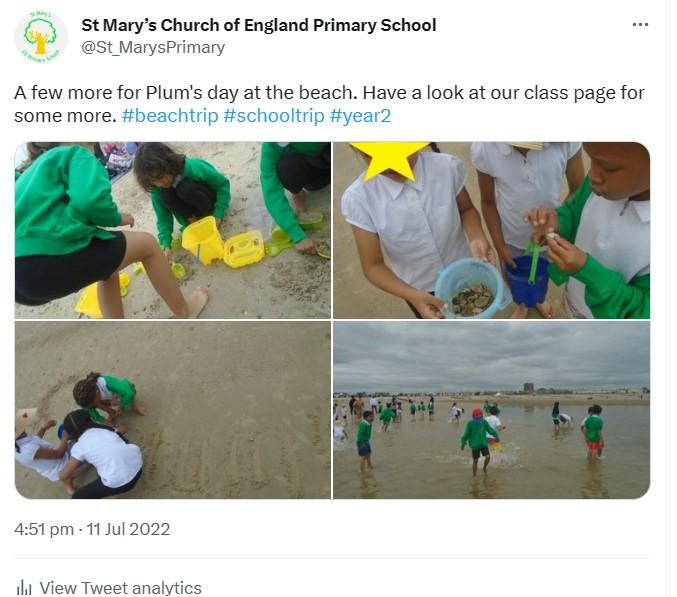This screenshot has width=677, height=597.
Task: Open photo of children digging in sand
Action: pos(172,230)
